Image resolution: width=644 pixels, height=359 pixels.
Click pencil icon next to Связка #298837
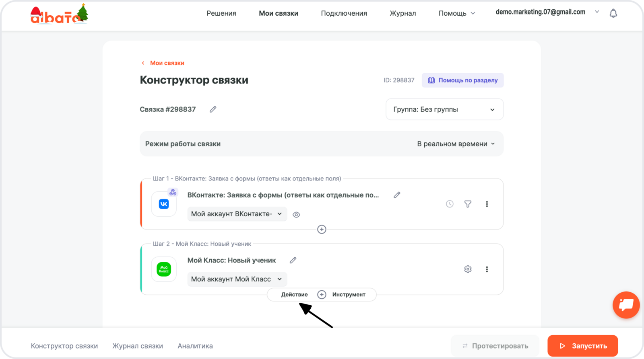[x=213, y=109]
